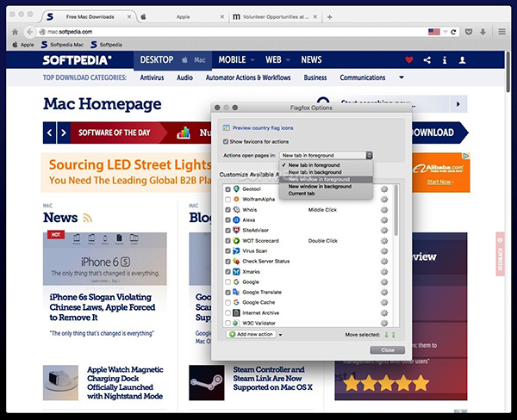Reload the page with the refresh icon
517x420 pixels.
(x=453, y=32)
